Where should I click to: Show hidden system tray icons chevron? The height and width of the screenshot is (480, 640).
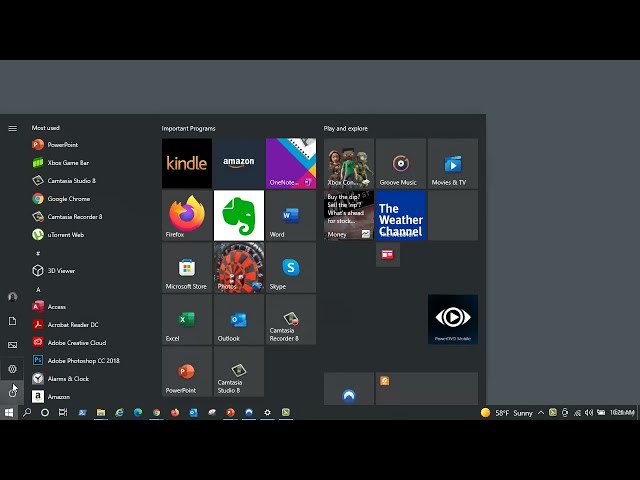tap(541, 413)
